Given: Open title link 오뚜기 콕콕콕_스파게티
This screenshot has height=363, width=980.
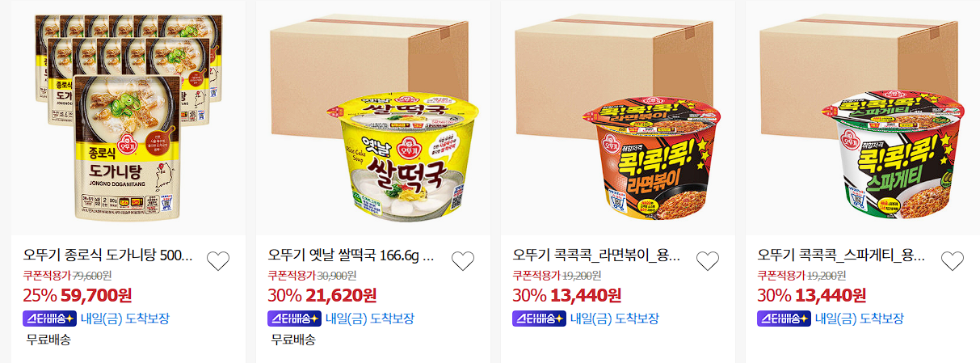Looking at the screenshot, I should point(842,255).
